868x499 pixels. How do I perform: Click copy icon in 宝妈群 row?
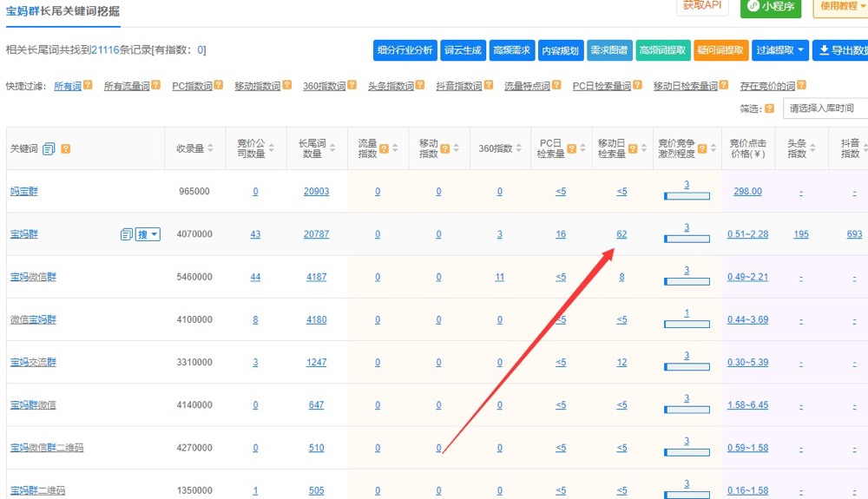pos(126,234)
